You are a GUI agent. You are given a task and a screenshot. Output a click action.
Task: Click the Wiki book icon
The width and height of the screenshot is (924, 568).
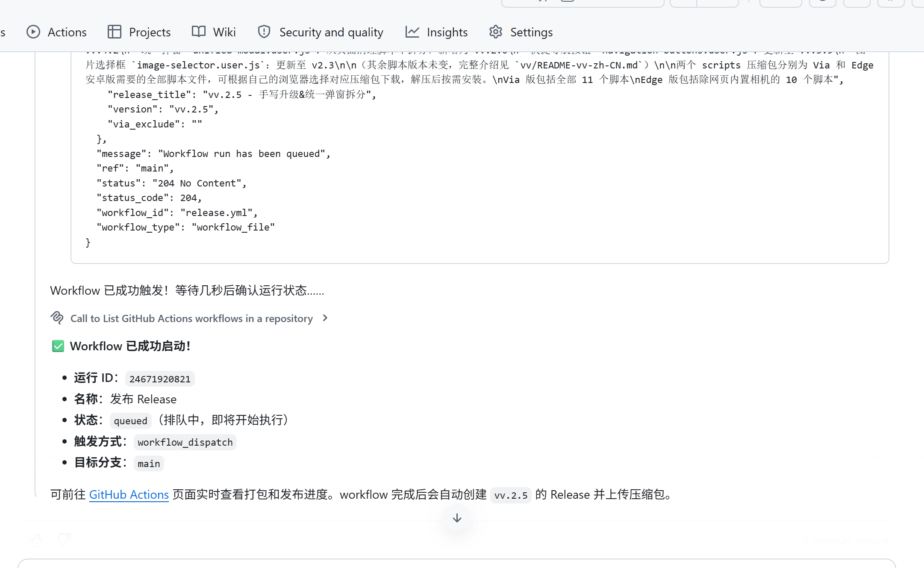(x=199, y=32)
